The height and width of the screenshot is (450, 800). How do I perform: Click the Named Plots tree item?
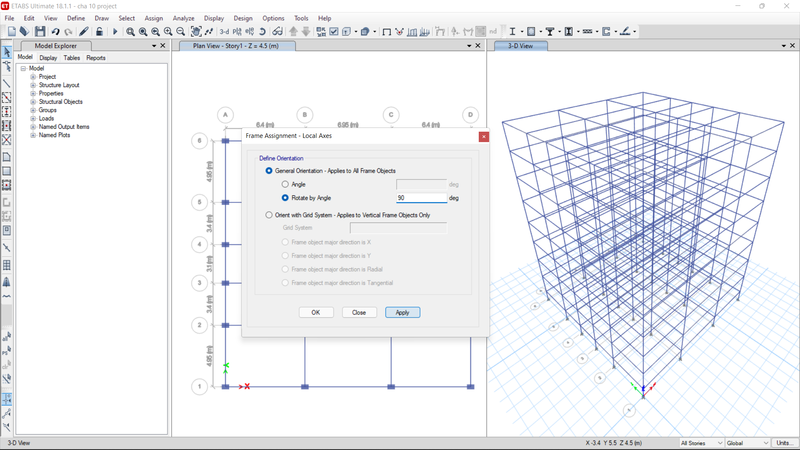click(55, 135)
